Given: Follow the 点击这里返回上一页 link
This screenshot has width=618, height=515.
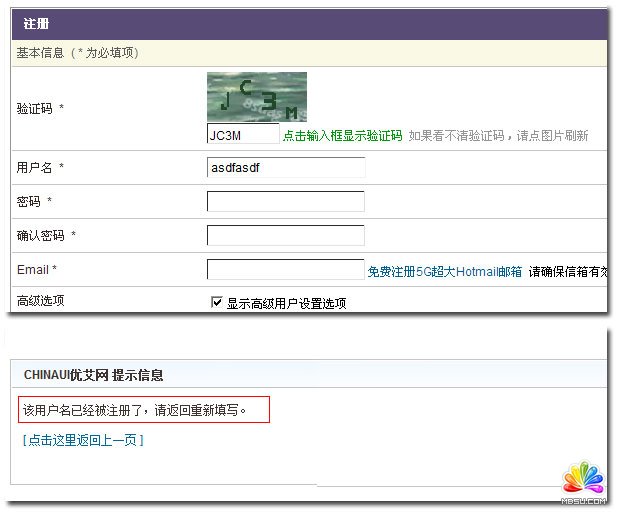Looking at the screenshot, I should (x=83, y=440).
